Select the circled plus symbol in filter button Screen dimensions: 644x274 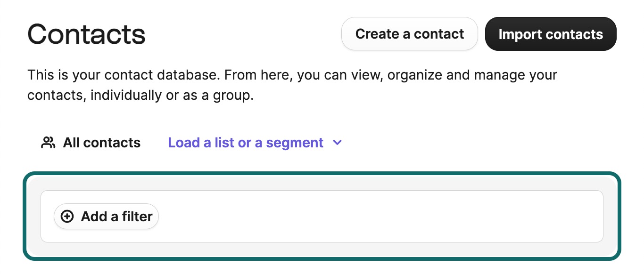pos(67,216)
